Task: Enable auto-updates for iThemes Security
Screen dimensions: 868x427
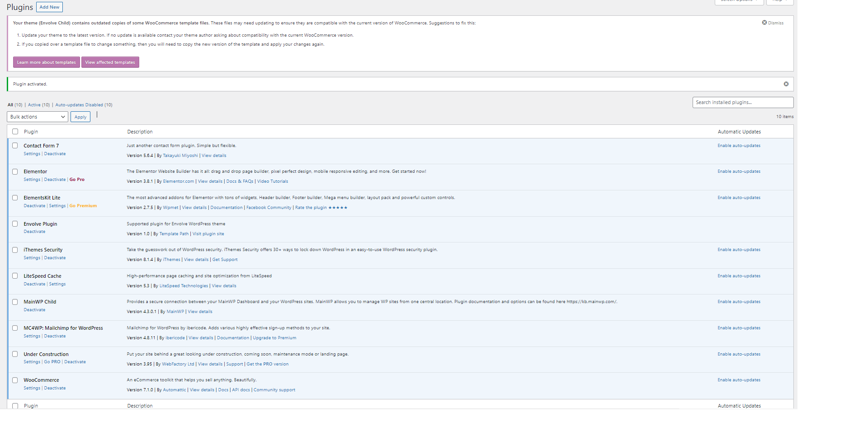Action: [x=739, y=250]
